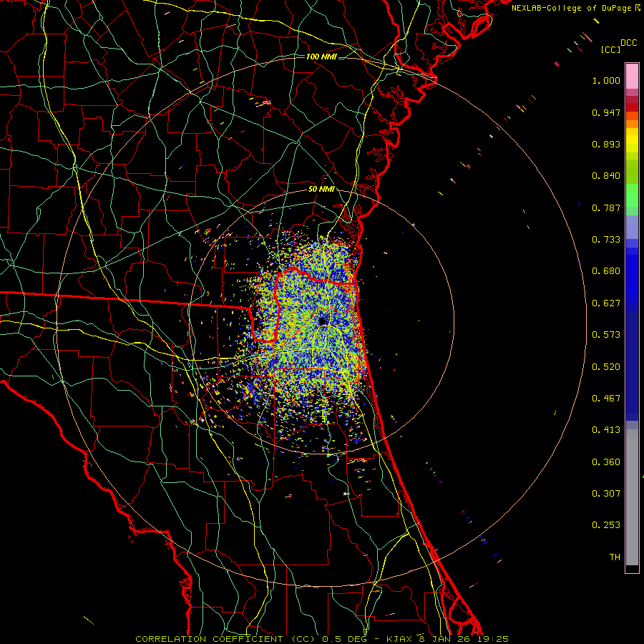
Task: Click the 0.787 color scale value
Action: [x=606, y=208]
